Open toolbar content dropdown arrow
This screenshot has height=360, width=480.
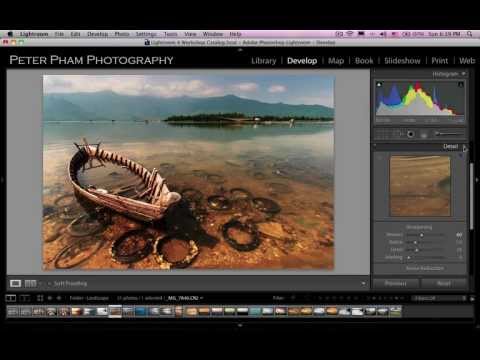pos(363,284)
